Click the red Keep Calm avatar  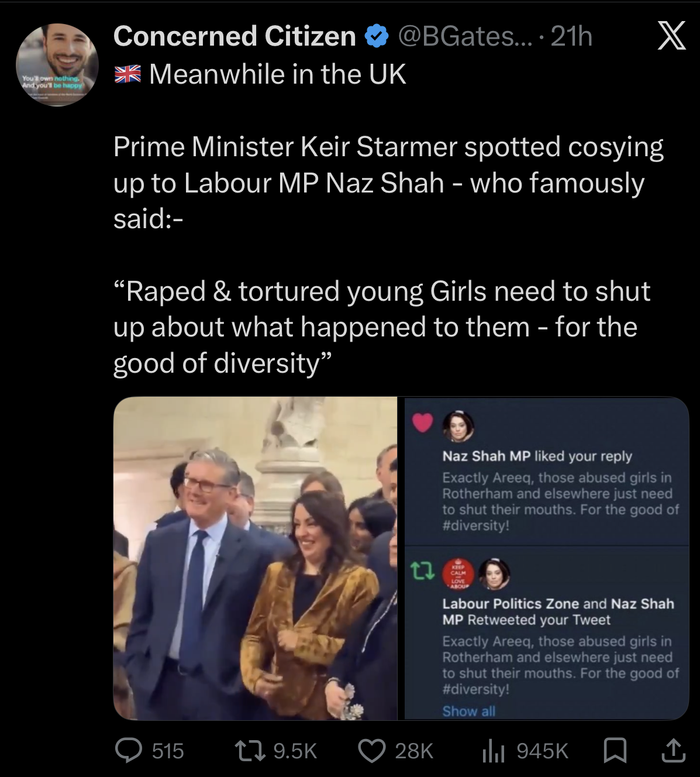tap(458, 573)
